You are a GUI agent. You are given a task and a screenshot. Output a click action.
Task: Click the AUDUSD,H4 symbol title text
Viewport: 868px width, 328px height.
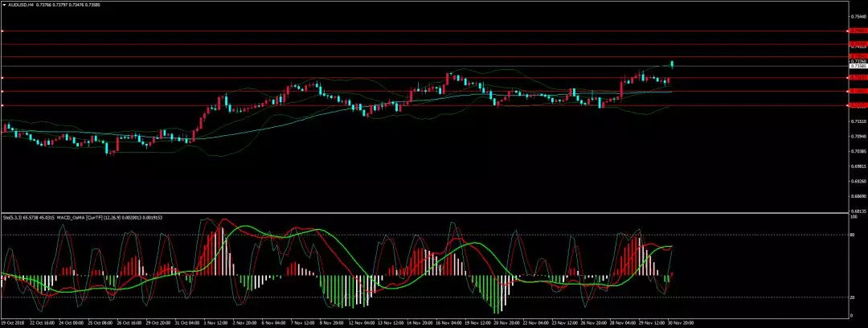point(22,4)
